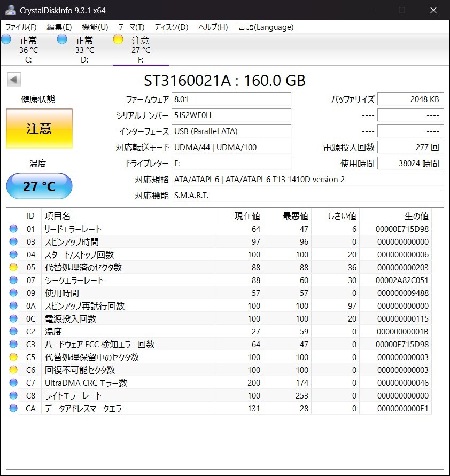Image resolution: width=450 pixels, height=476 pixels.
Task: Click the yellow dot for C6 回復不可能セクタ数
Action: 13,370
